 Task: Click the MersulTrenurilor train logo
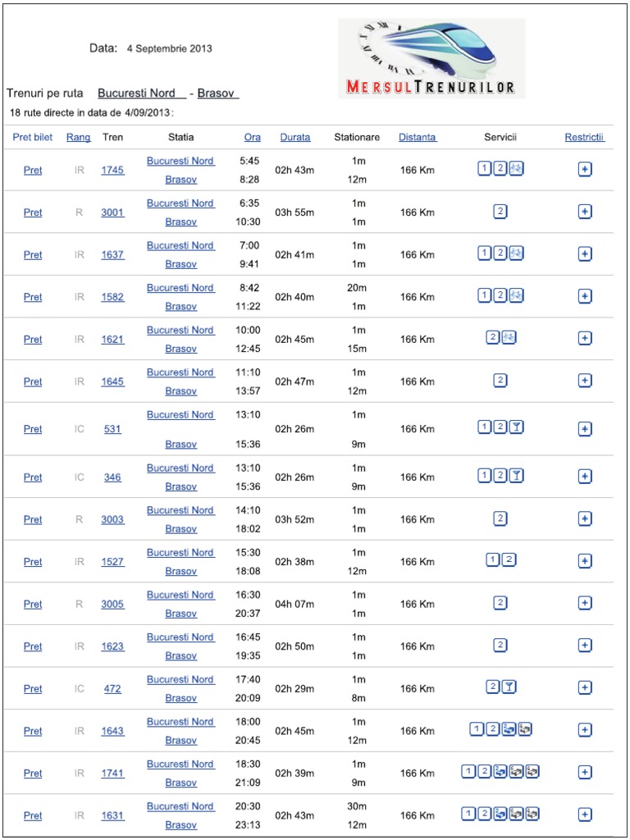(431, 58)
